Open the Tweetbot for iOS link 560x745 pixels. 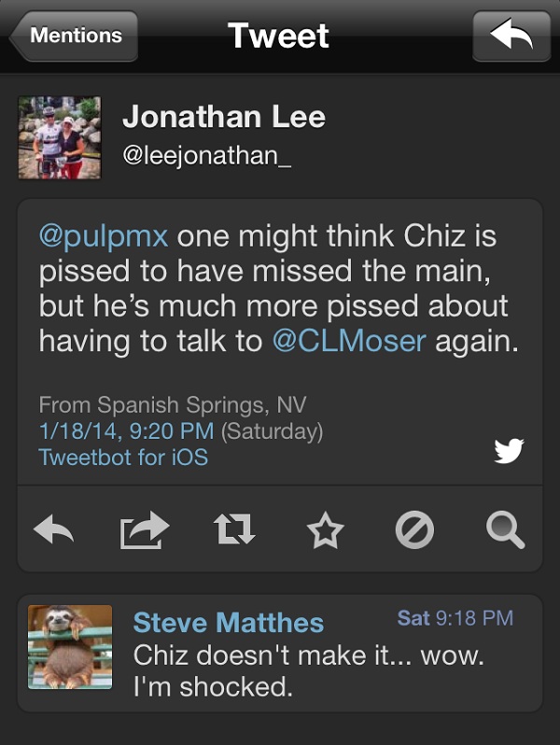(123, 457)
